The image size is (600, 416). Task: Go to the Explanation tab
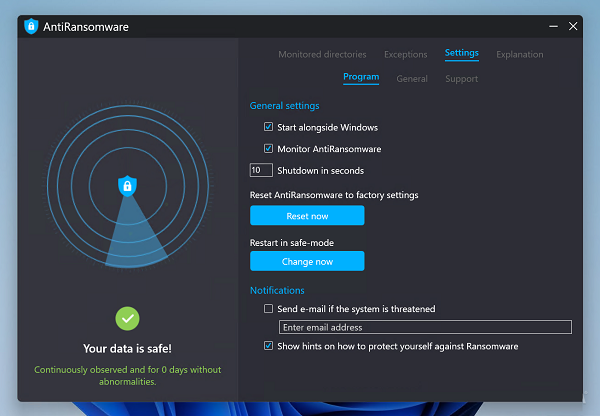click(x=520, y=54)
